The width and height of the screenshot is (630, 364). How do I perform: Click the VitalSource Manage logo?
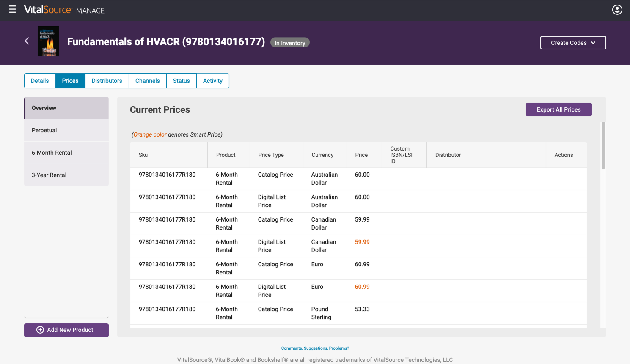tap(64, 10)
